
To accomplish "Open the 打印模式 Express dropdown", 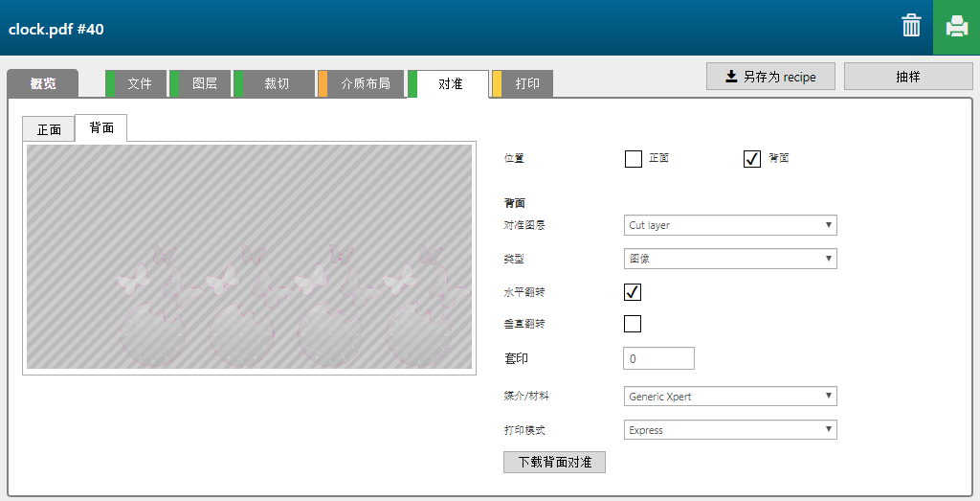I will click(730, 430).
